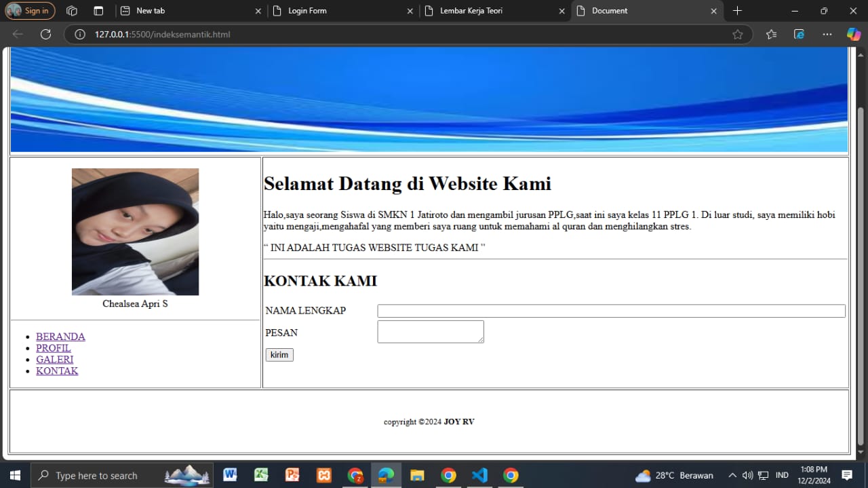Open the Copilot sidebar icon
868x488 pixels.
[853, 35]
